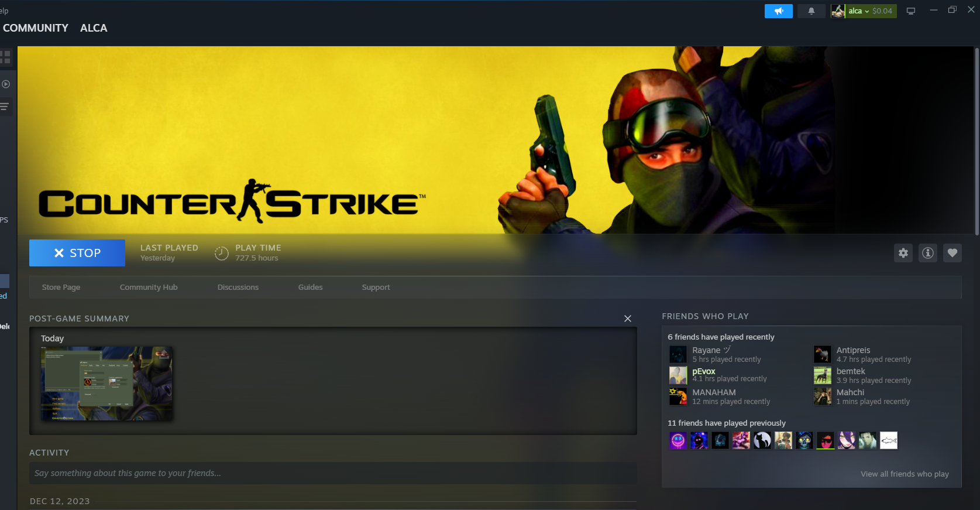Image resolution: width=980 pixels, height=510 pixels.
Task: Open today's Counter-Strike screenshot thumbnail
Action: (x=106, y=384)
